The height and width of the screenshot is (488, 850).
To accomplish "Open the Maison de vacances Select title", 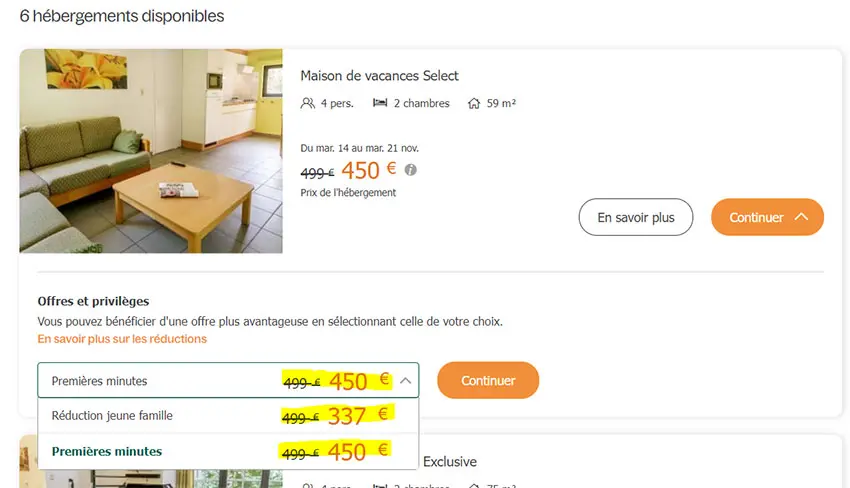I will [x=379, y=76].
